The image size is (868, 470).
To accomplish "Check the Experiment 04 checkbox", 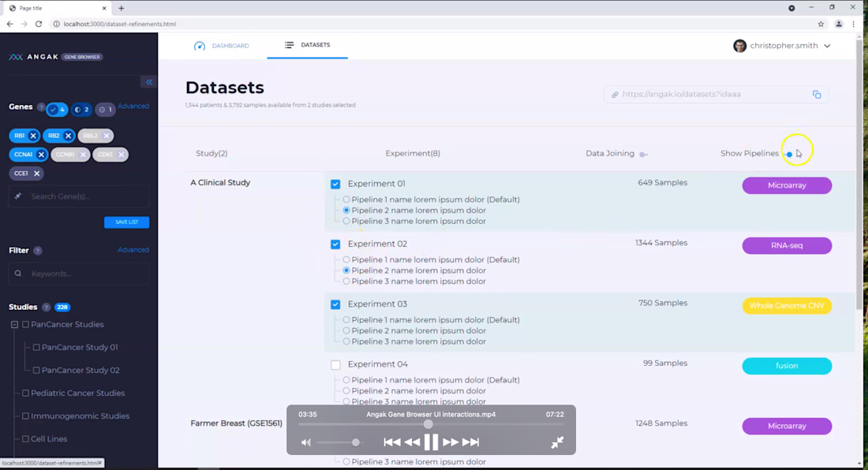I will click(x=335, y=365).
